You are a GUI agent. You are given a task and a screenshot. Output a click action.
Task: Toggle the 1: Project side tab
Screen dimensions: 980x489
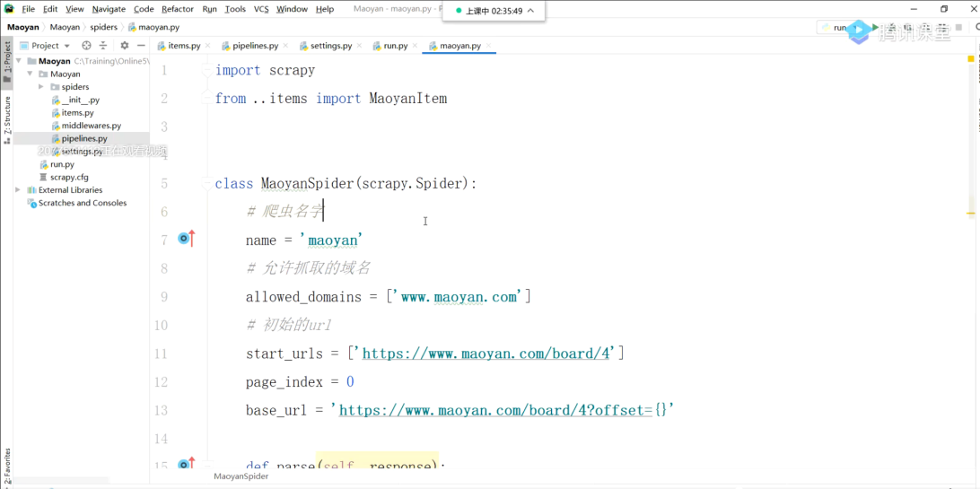(x=7, y=62)
